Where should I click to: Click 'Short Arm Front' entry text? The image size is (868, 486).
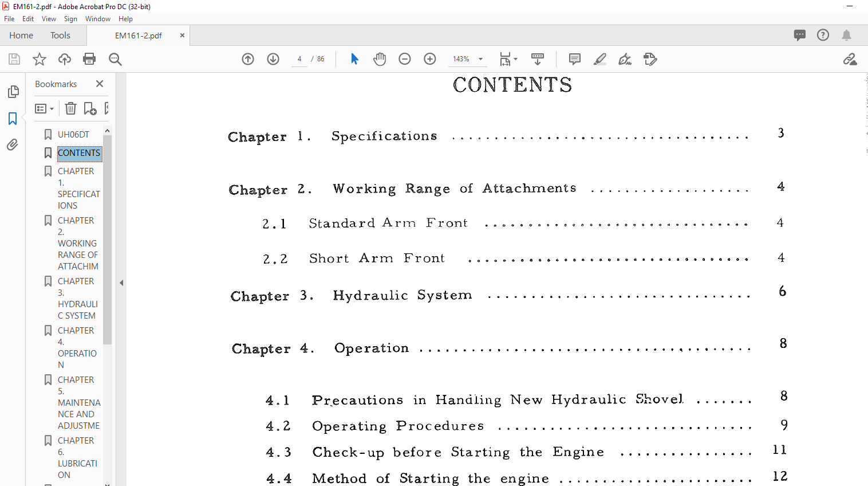pos(377,258)
